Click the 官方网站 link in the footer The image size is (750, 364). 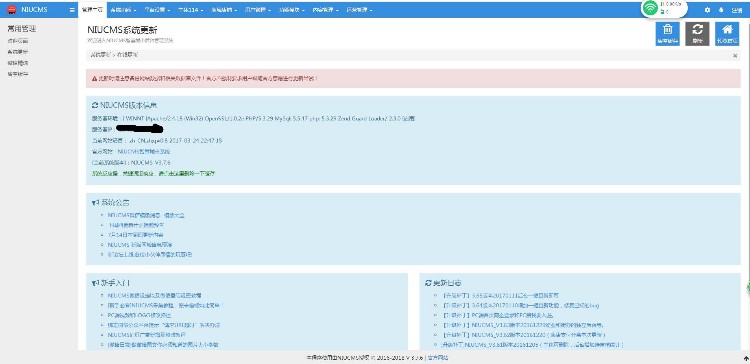pyautogui.click(x=438, y=358)
